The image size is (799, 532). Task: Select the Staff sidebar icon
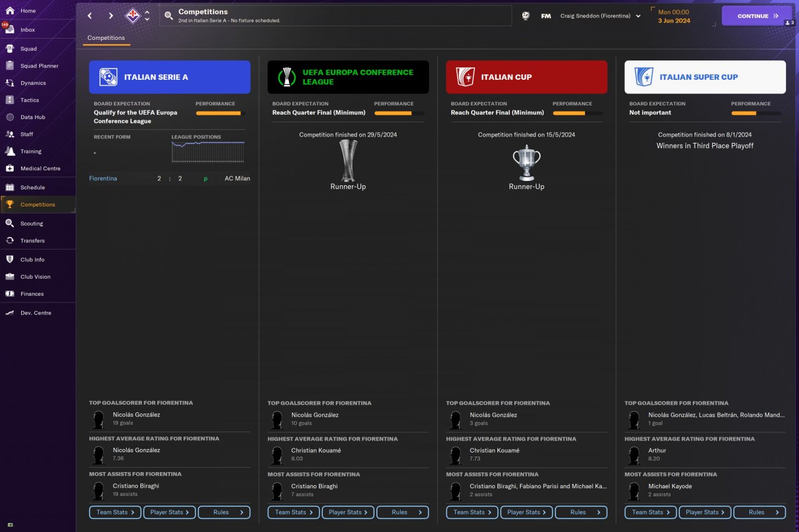[9, 134]
